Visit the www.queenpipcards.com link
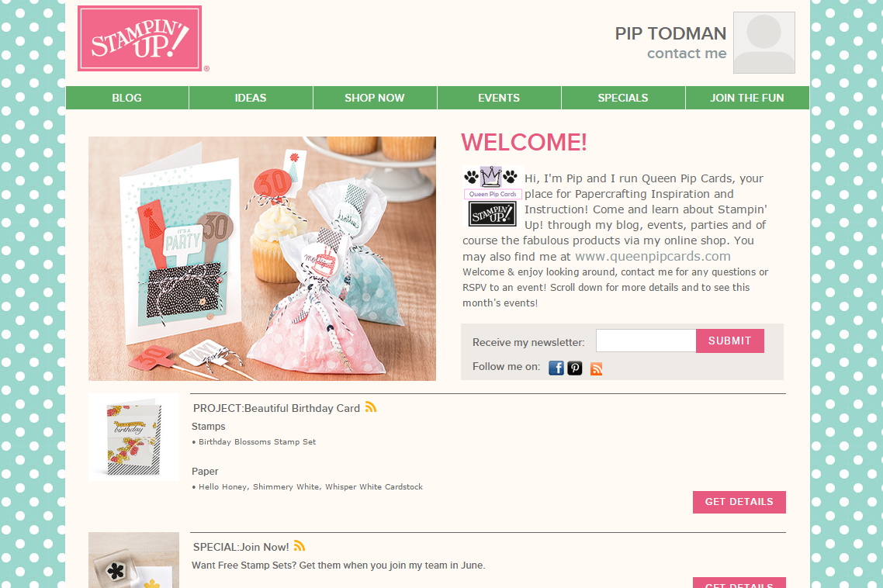This screenshot has width=883, height=588. tap(653, 256)
